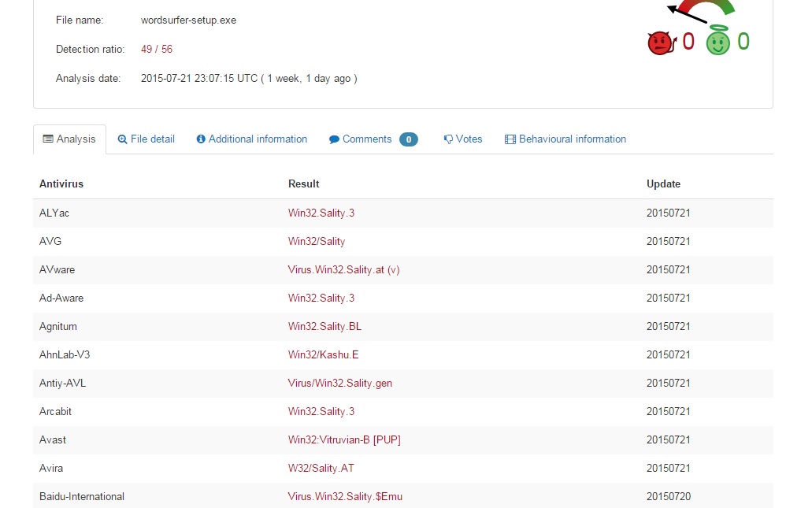Open the Behavioural information tab
Image resolution: width=812 pixels, height=508 pixels.
(565, 139)
